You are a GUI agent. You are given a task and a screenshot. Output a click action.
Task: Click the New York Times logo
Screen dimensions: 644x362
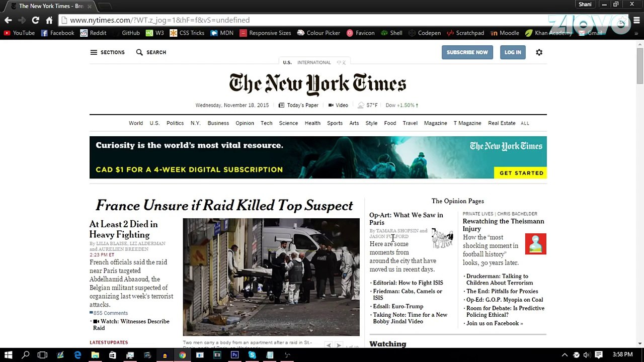pos(317,84)
